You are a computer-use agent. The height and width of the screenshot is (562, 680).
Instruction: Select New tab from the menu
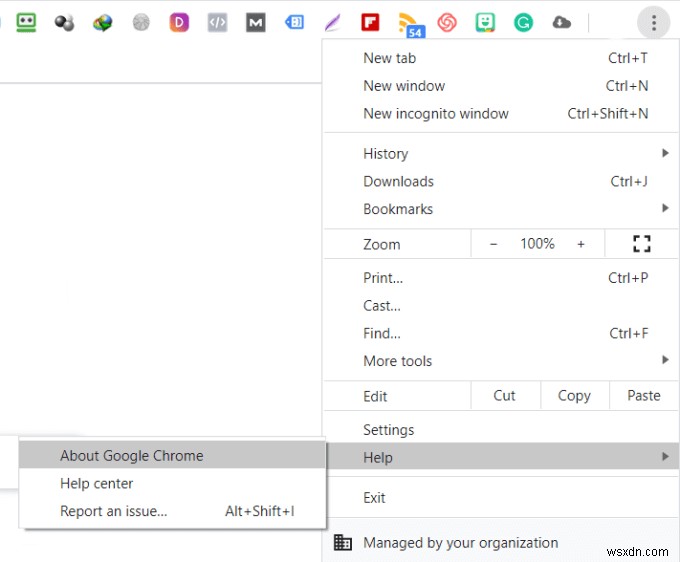click(x=501, y=58)
